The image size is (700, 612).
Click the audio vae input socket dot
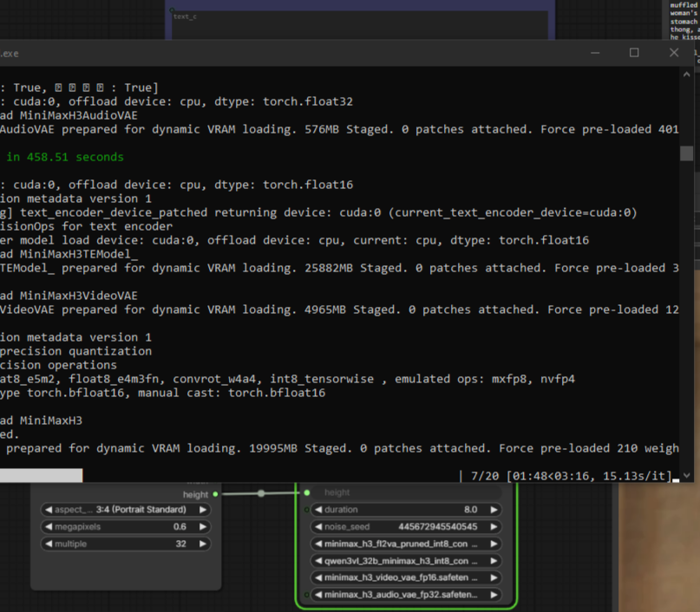click(307, 595)
